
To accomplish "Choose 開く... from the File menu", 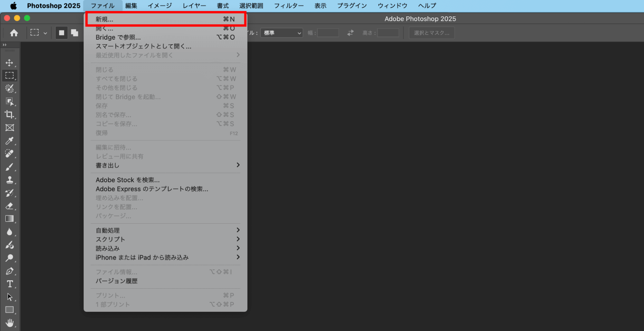I will tap(165, 28).
